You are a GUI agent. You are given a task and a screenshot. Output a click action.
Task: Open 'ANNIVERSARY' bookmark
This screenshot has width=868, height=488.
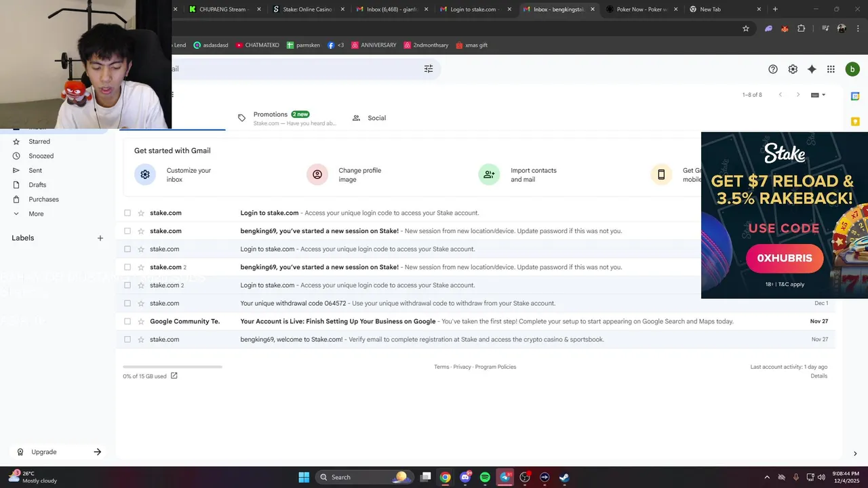(x=374, y=45)
